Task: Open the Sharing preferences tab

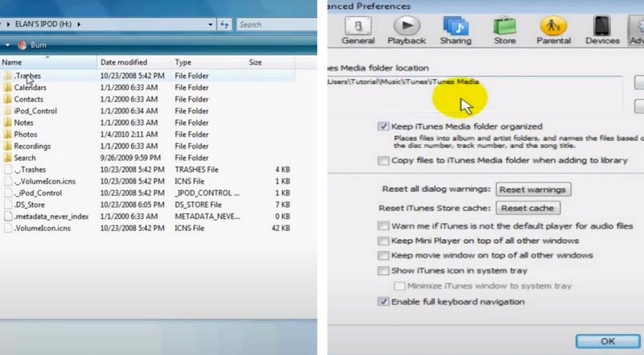Action: coord(456,31)
